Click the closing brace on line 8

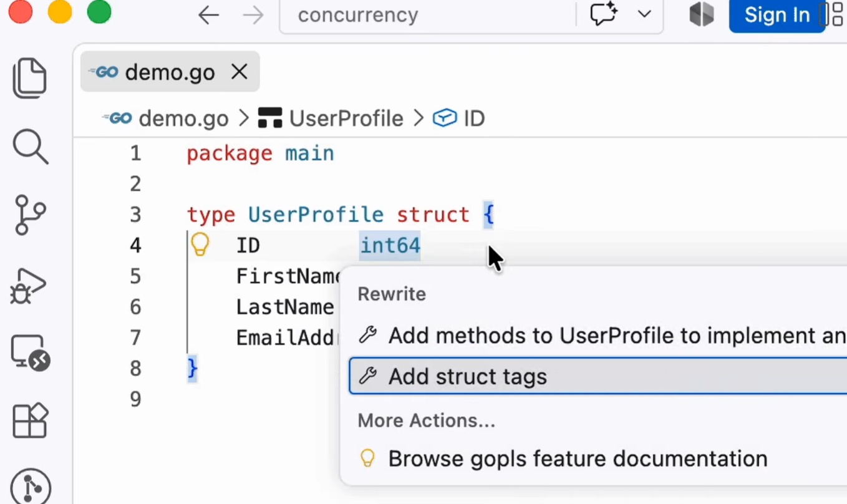pyautogui.click(x=193, y=368)
